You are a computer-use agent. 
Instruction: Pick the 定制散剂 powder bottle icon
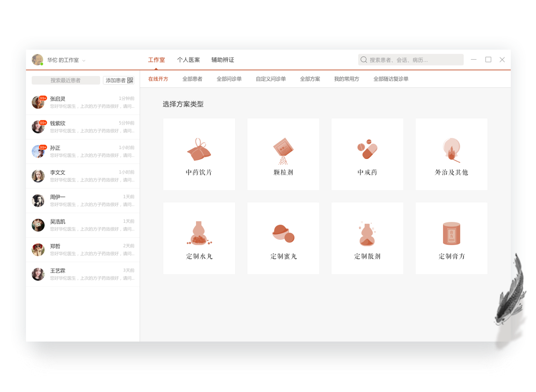pos(367,234)
